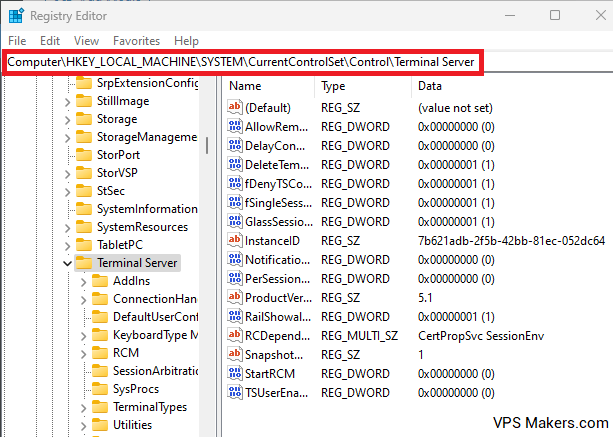Viewport: 613px width, 437px height.
Task: Click the Notificatio... DWORD value icon
Action: point(235,259)
